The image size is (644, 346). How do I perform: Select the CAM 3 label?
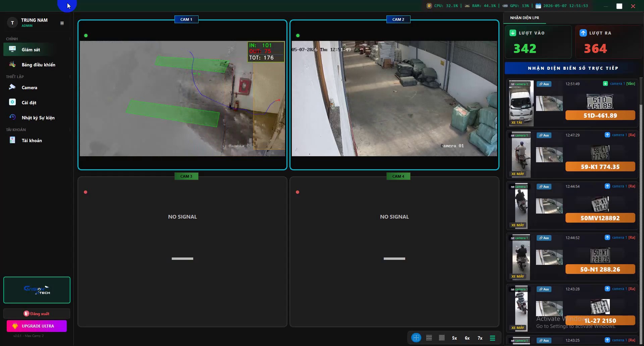coord(186,176)
